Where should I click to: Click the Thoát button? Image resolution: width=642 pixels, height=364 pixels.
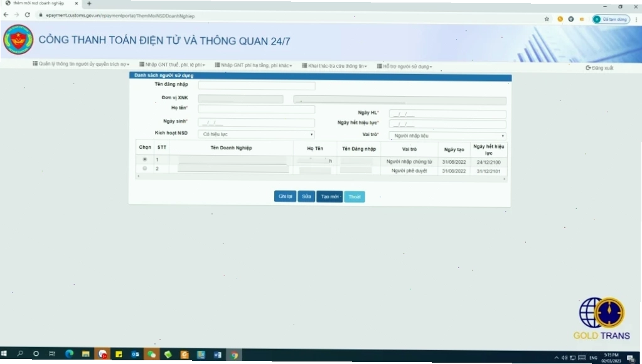355,197
